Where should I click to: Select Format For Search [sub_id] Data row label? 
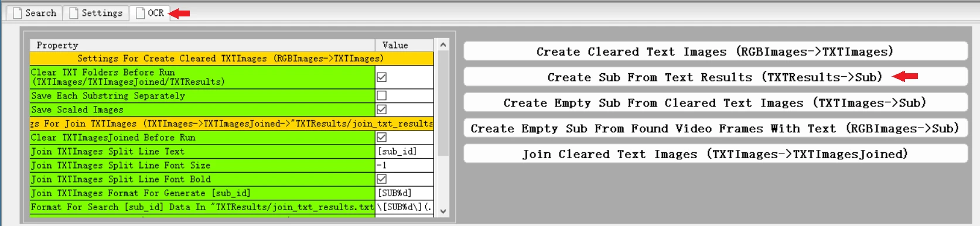(x=203, y=207)
